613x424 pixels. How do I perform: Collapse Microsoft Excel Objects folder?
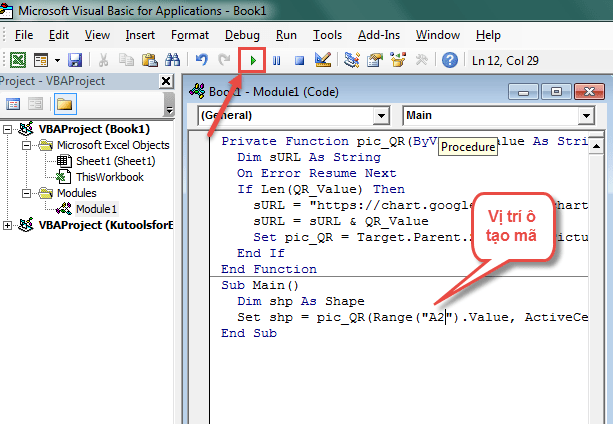pyautogui.click(x=26, y=145)
